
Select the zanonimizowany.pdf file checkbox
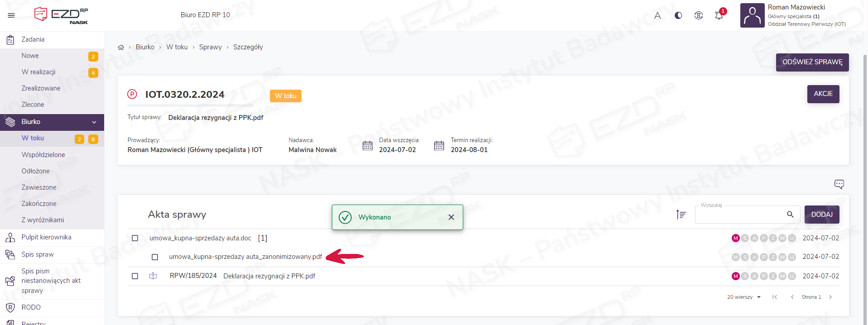pyautogui.click(x=155, y=257)
